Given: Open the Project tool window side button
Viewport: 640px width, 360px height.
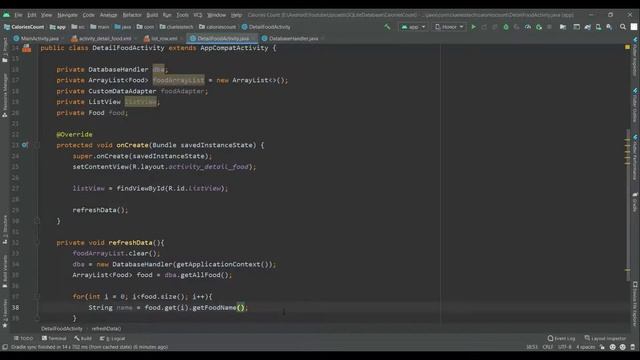Looking at the screenshot, I should [x=5, y=50].
